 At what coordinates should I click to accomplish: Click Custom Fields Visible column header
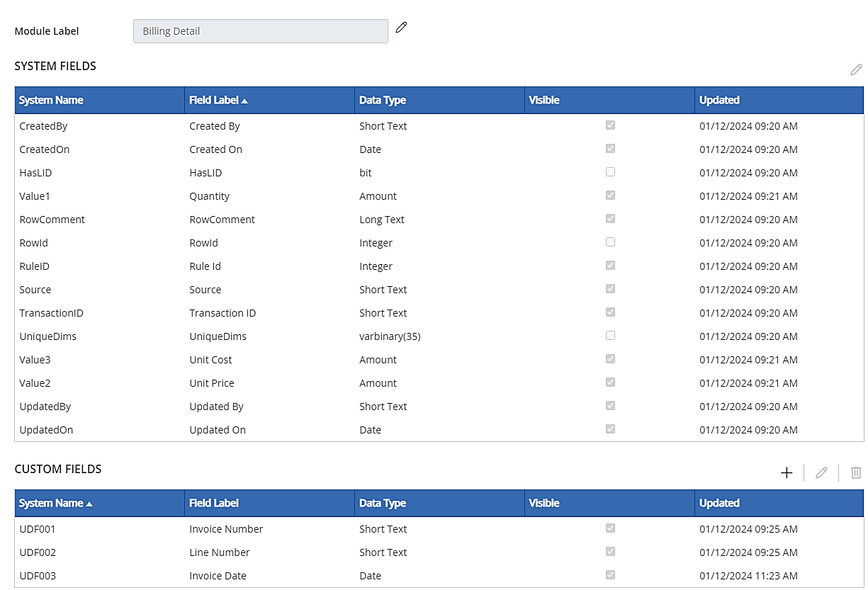[x=544, y=504]
